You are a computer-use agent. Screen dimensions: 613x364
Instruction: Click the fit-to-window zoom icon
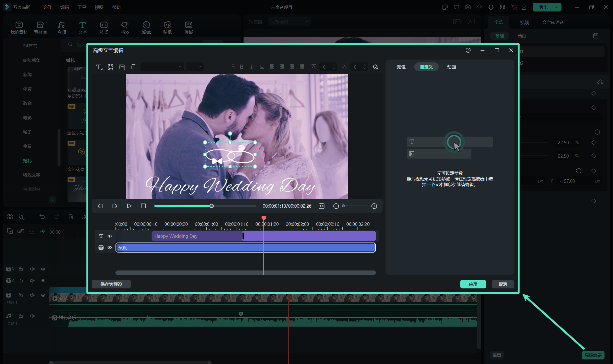[321, 206]
